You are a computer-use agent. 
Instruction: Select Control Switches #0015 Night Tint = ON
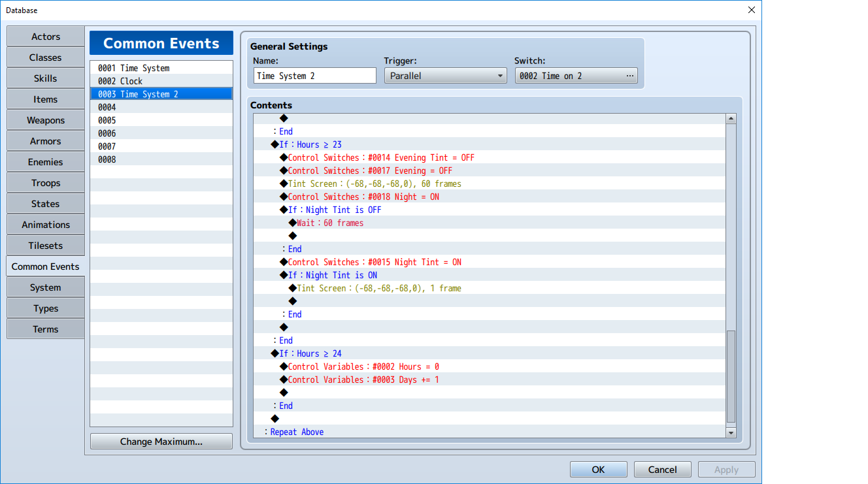coord(490,262)
